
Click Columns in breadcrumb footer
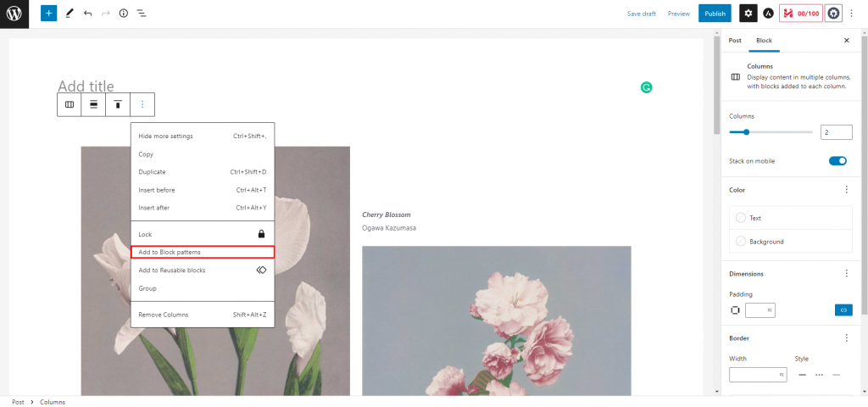click(53, 402)
